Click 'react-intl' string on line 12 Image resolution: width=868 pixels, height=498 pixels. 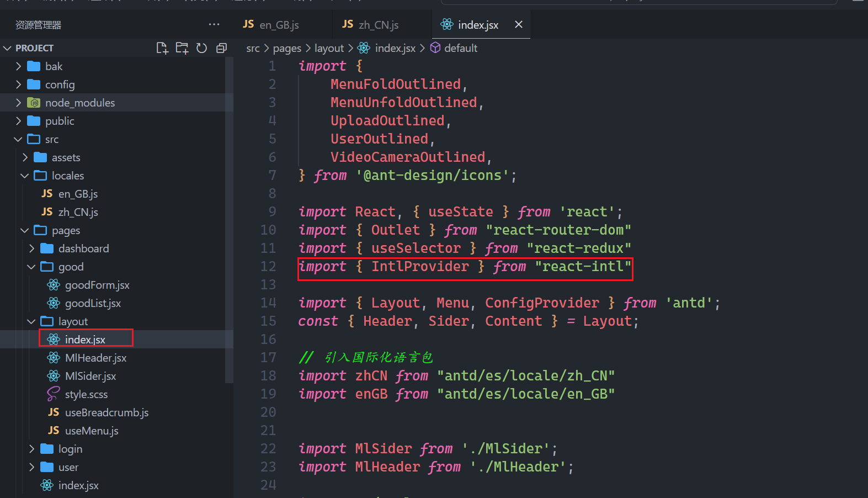click(x=583, y=267)
